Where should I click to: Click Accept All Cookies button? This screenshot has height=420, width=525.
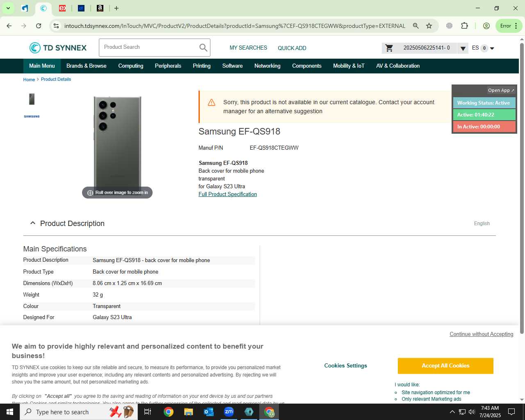pos(445,366)
